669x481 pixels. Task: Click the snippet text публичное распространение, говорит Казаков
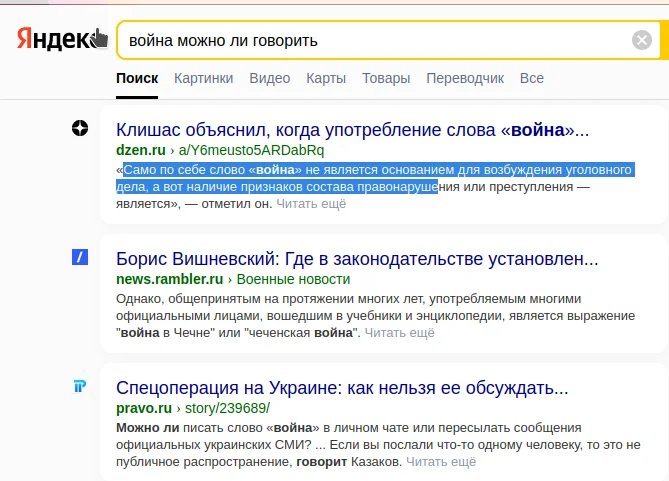point(259,462)
